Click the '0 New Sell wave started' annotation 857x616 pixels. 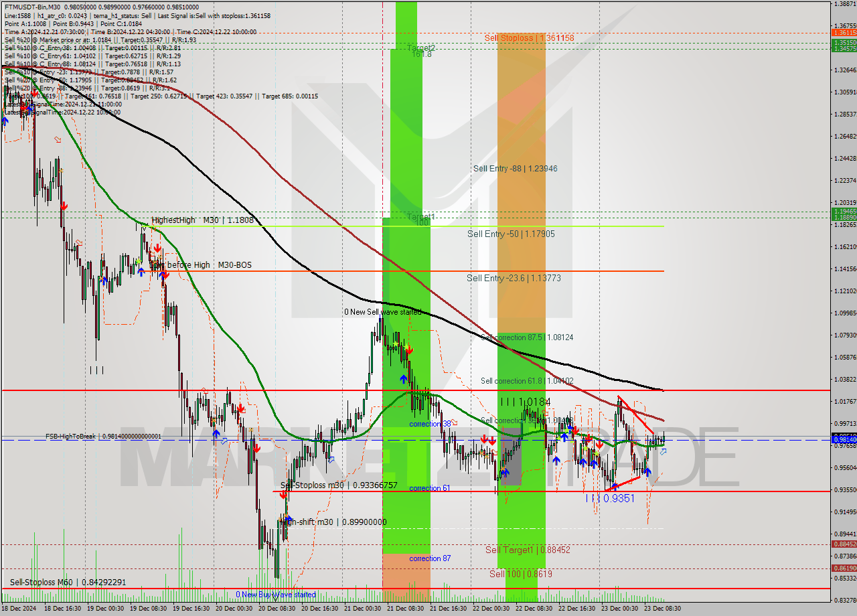pyautogui.click(x=383, y=312)
